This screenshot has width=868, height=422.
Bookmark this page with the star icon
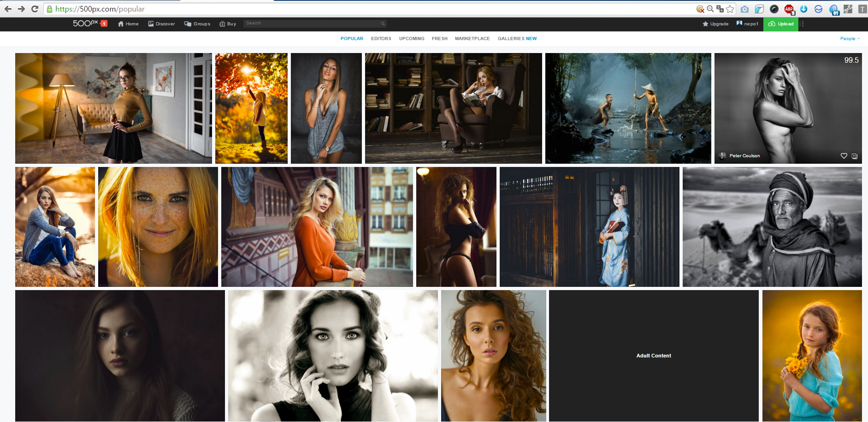click(x=730, y=9)
